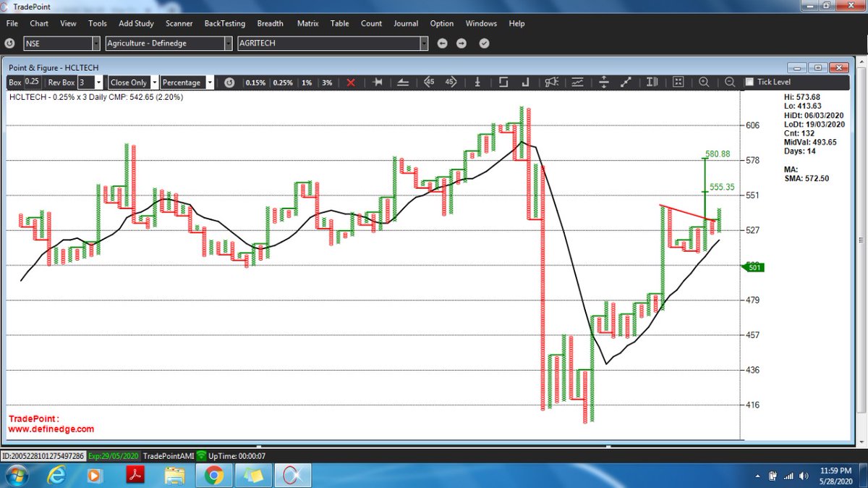Click the checkmark confirm icon
The image size is (868, 488).
484,43
